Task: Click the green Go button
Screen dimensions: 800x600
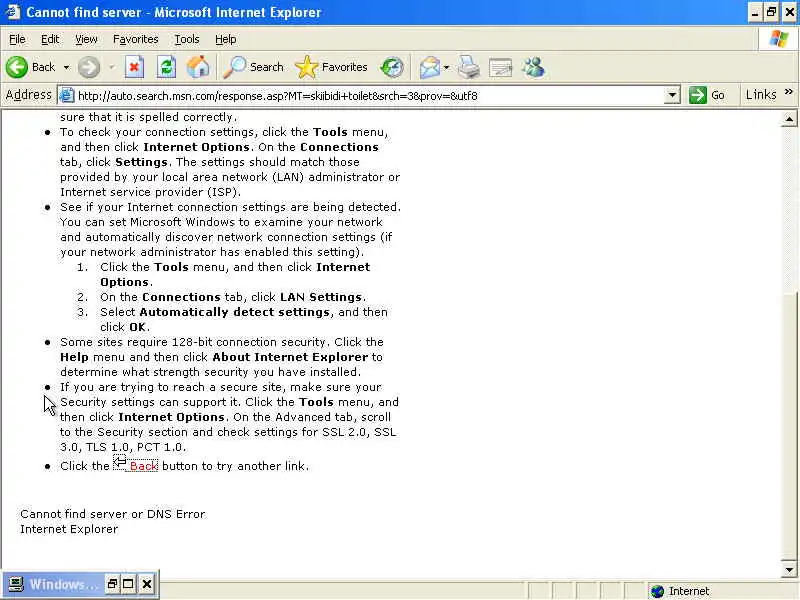Action: 707,95
